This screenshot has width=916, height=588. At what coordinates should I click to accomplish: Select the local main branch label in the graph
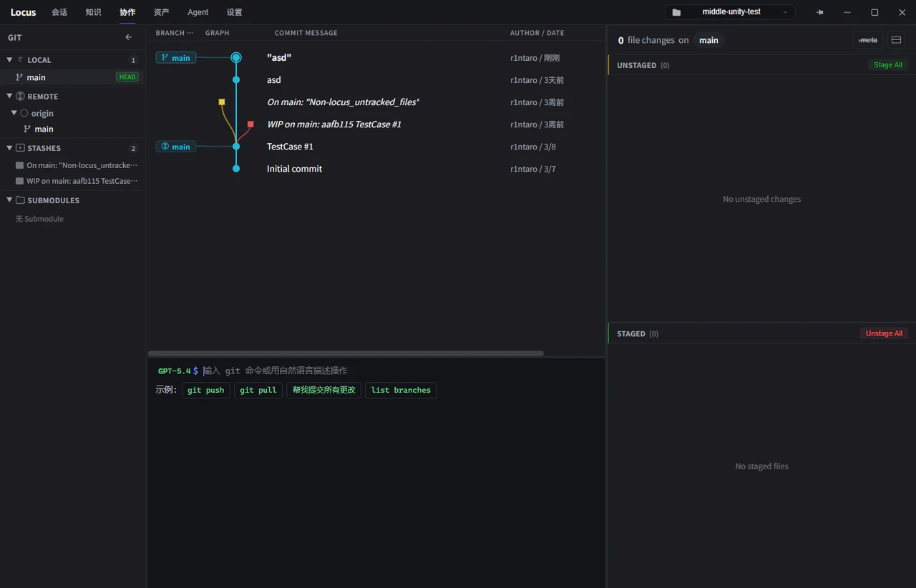[175, 57]
